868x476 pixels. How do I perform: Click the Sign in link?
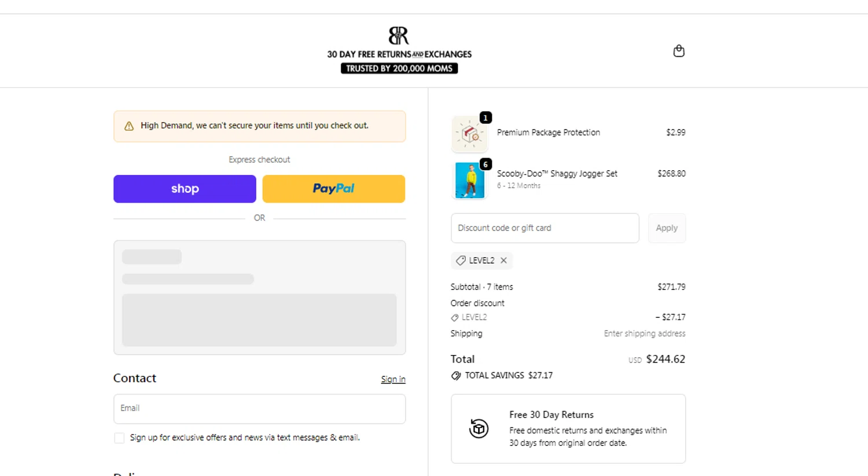coord(393,379)
